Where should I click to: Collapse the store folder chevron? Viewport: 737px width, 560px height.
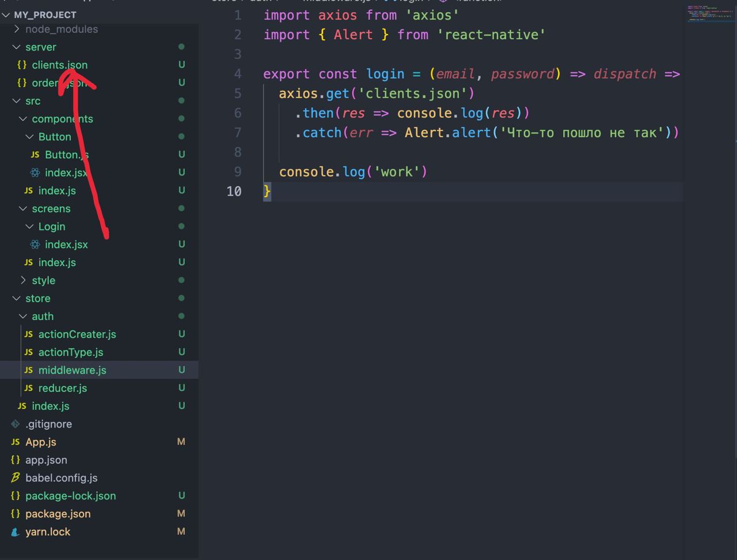[17, 298]
